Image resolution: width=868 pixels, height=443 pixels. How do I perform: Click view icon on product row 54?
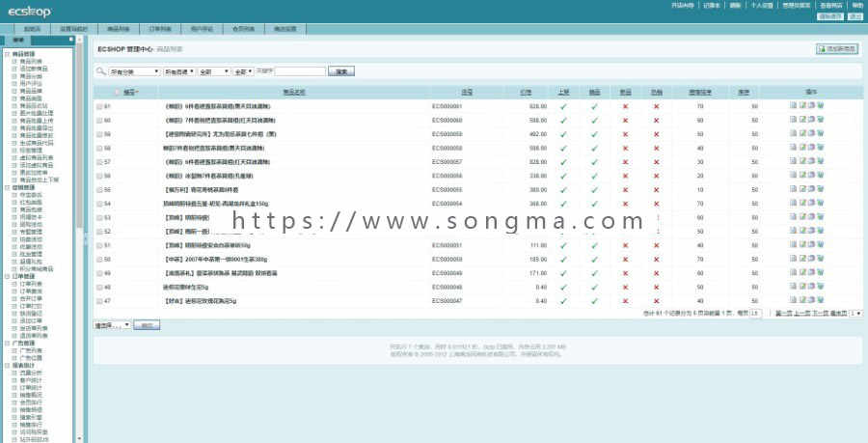coord(794,203)
